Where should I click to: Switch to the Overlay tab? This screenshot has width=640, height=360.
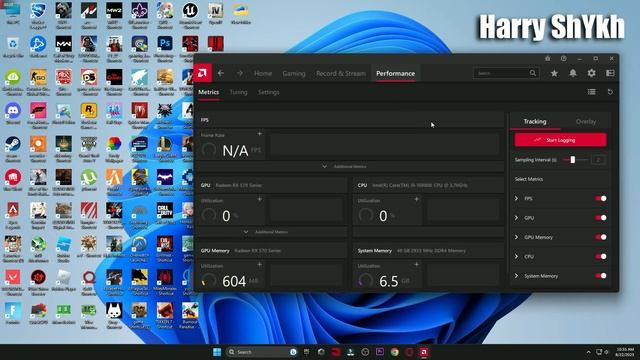coord(586,121)
